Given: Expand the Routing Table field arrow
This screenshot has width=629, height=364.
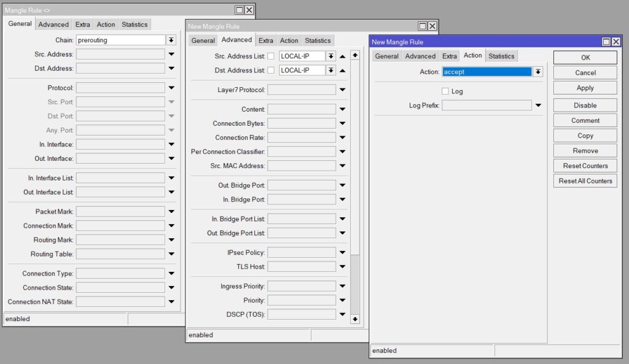Looking at the screenshot, I should pos(171,254).
